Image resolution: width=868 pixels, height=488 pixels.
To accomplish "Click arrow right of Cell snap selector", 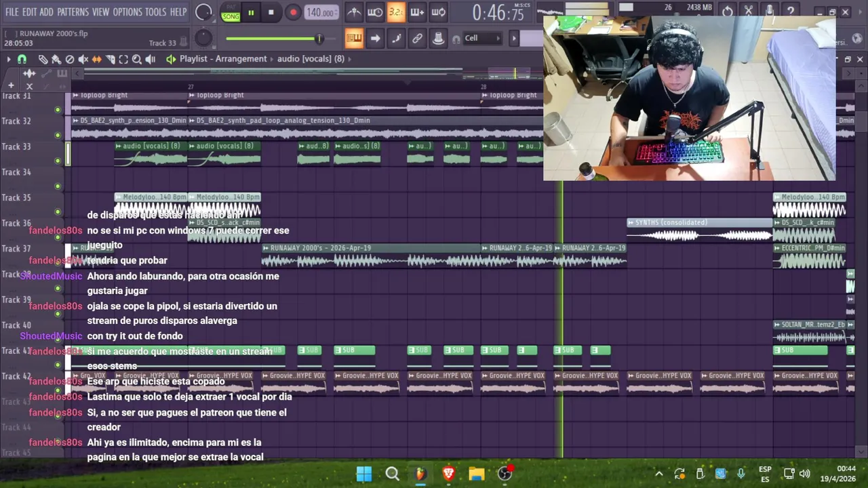I will pyautogui.click(x=514, y=39).
